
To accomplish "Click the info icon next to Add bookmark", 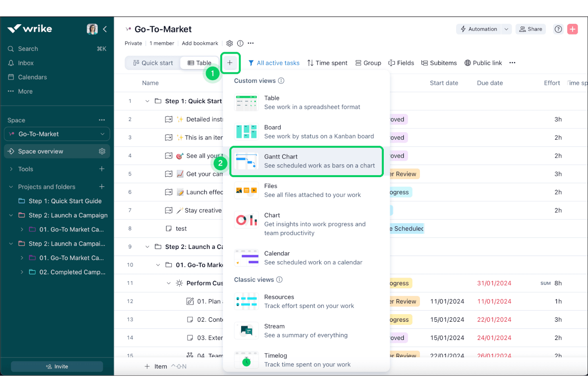I will click(x=240, y=43).
